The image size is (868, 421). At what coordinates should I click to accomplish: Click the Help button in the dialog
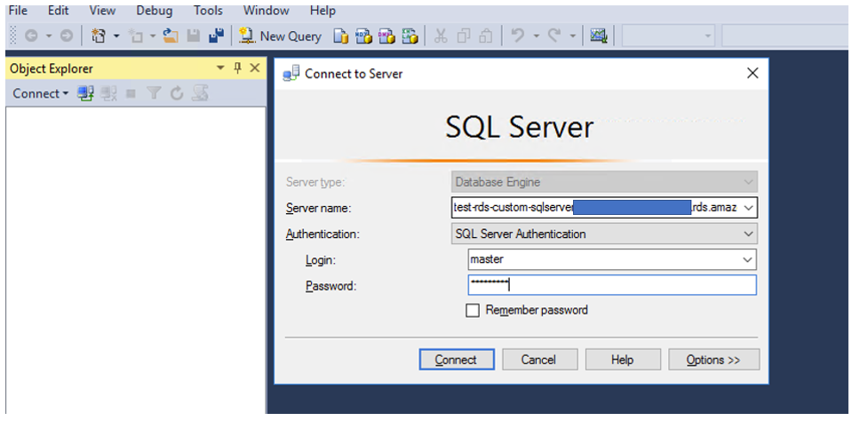tap(623, 360)
